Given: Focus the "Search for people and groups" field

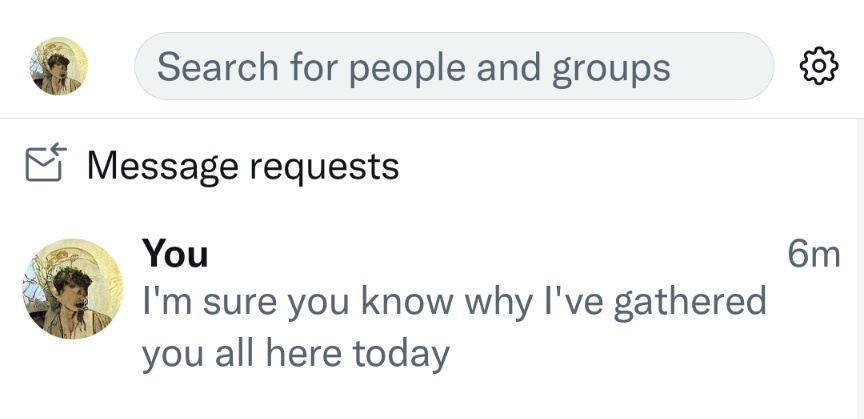Looking at the screenshot, I should 453,66.
